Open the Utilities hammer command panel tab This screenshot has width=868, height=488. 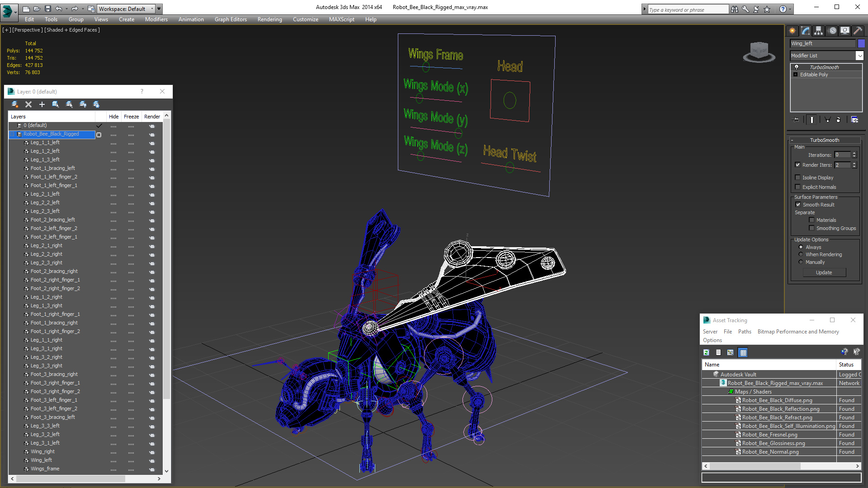point(858,31)
